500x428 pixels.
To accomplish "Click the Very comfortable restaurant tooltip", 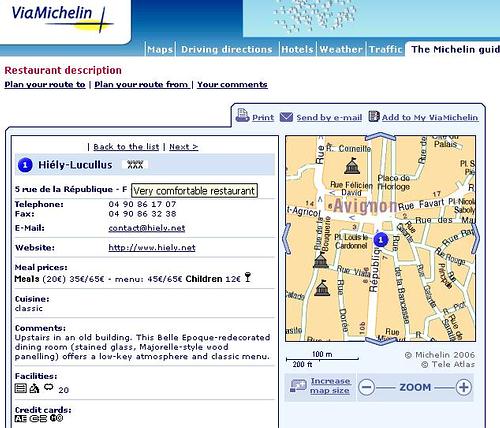I will tap(194, 191).
